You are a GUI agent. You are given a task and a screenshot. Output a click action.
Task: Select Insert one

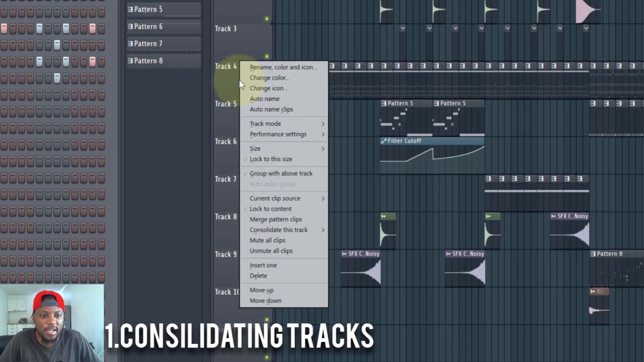(263, 265)
